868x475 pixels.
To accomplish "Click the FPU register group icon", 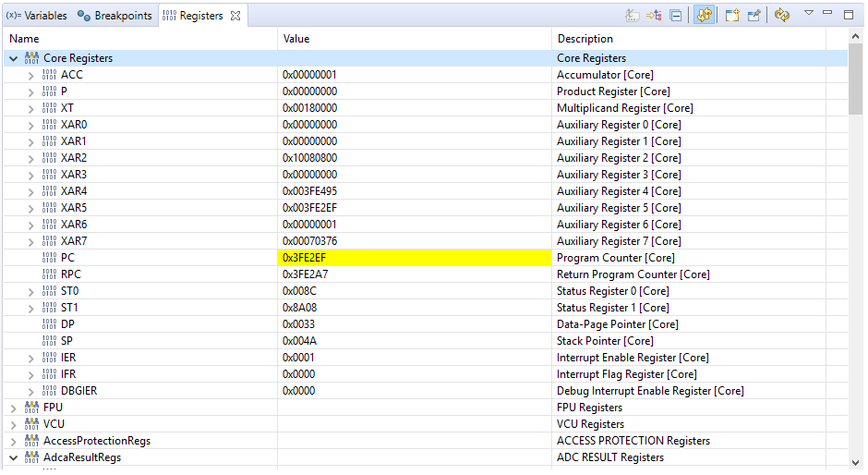I will (x=31, y=408).
